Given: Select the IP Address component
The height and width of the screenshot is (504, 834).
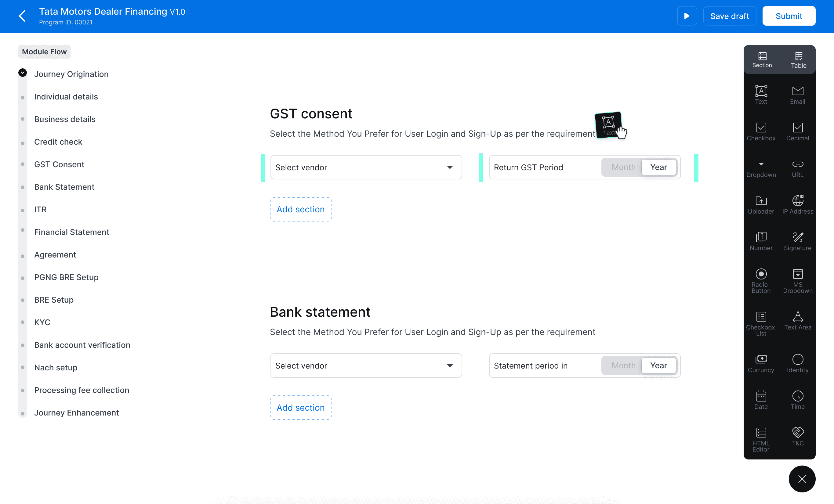Looking at the screenshot, I should click(x=797, y=205).
